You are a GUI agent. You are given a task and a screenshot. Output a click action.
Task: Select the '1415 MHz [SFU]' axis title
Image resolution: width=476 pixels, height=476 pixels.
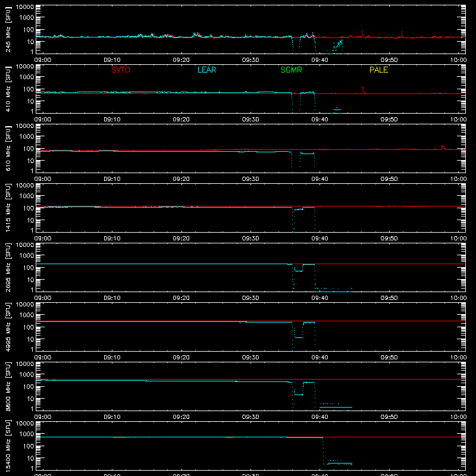8,208
